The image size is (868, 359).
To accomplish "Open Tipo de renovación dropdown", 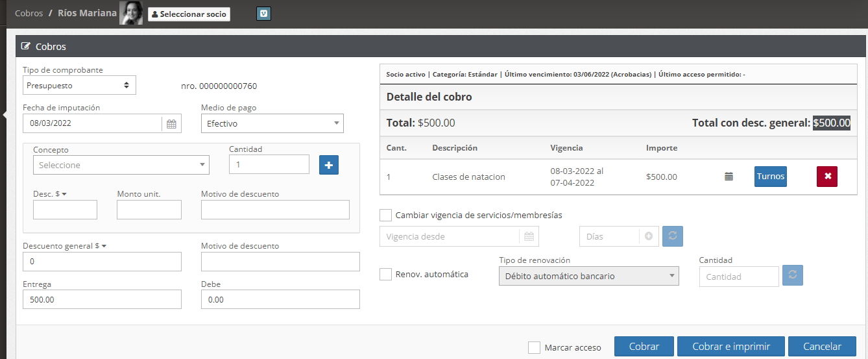I will click(x=588, y=276).
